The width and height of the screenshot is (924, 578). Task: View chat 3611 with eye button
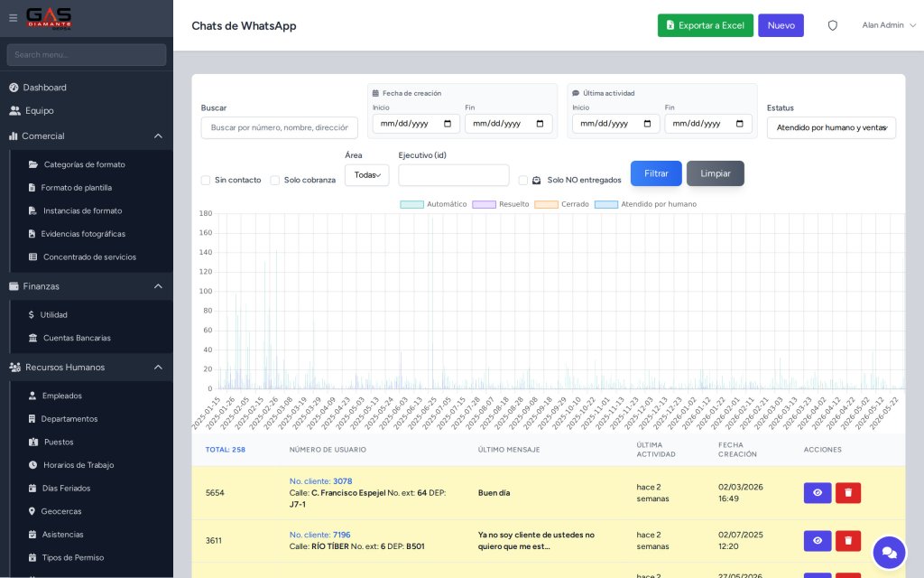click(818, 540)
